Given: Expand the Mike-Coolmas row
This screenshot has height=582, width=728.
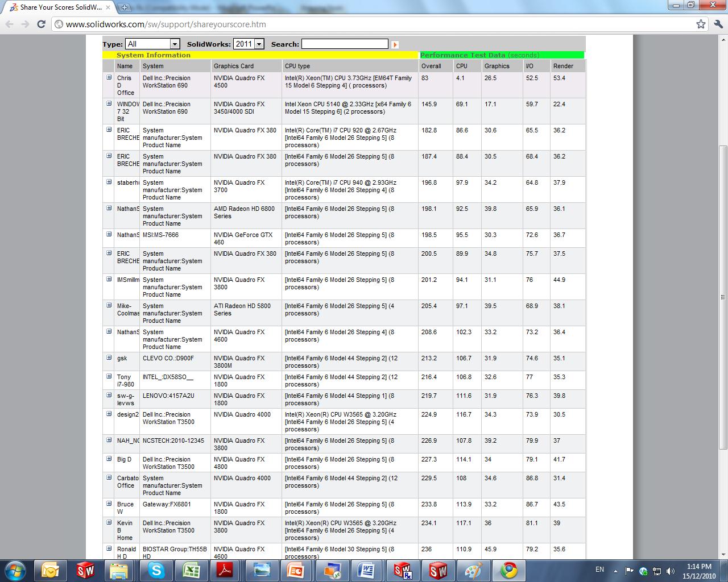Looking at the screenshot, I should click(x=109, y=305).
